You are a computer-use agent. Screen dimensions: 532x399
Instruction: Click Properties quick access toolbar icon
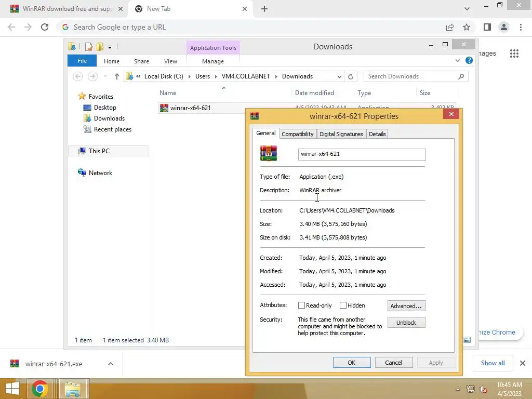pos(88,46)
